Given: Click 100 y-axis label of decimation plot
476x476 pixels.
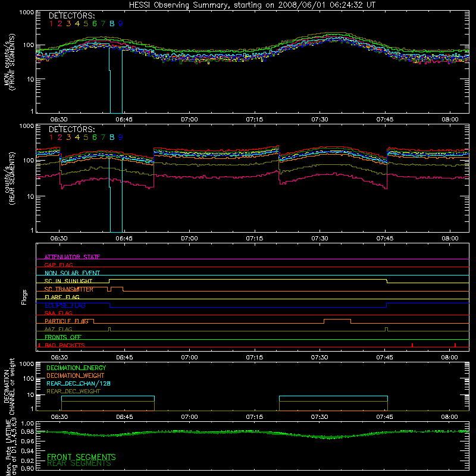Looking at the screenshot, I should tap(29, 378).
